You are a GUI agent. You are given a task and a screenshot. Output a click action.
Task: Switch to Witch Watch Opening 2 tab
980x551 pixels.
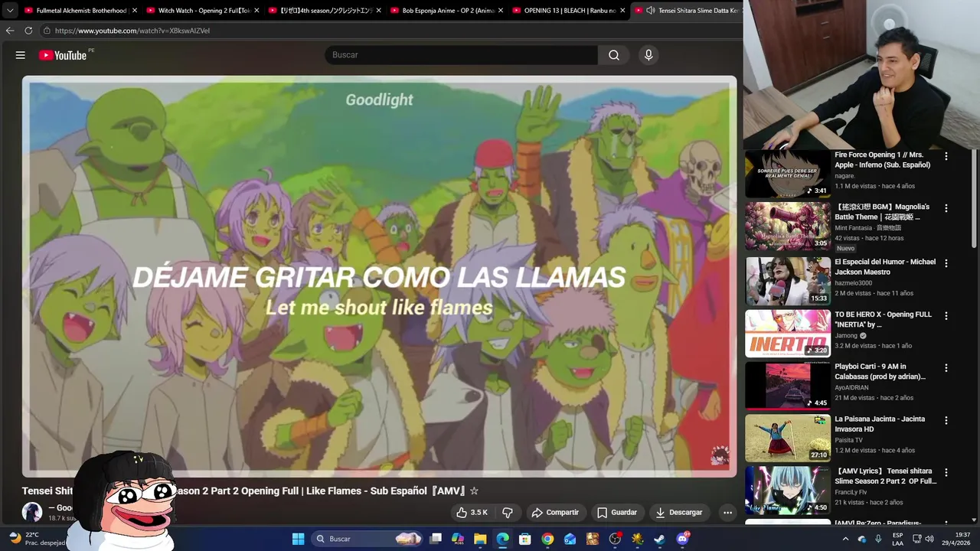tap(204, 11)
